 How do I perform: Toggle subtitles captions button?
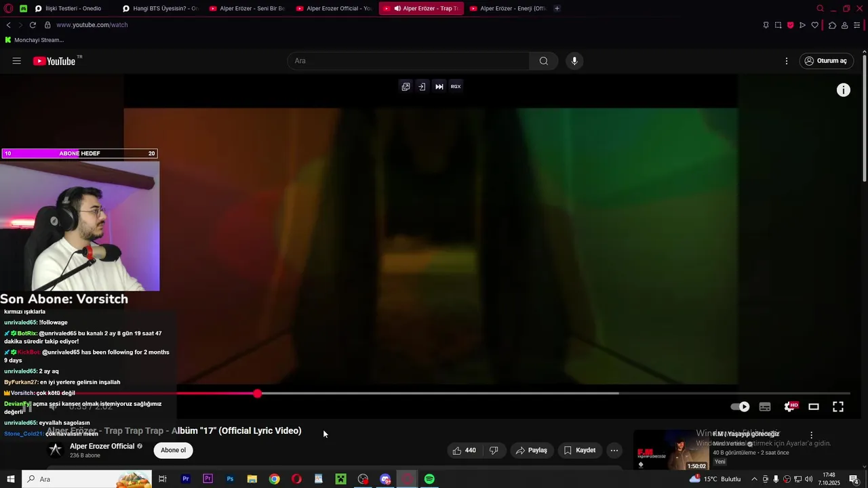click(x=765, y=407)
